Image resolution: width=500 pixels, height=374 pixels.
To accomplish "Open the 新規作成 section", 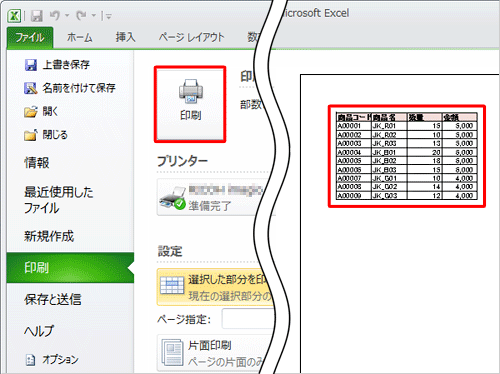I will (49, 236).
